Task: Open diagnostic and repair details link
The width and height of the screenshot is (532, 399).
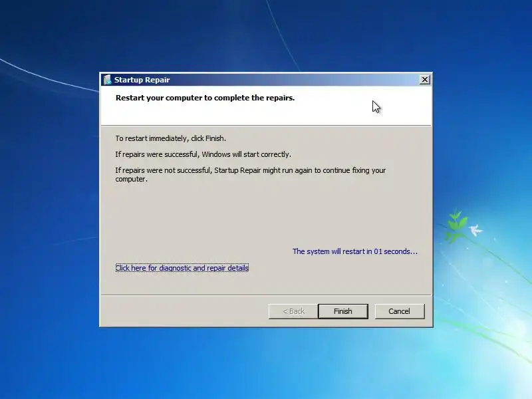Action: click(182, 268)
